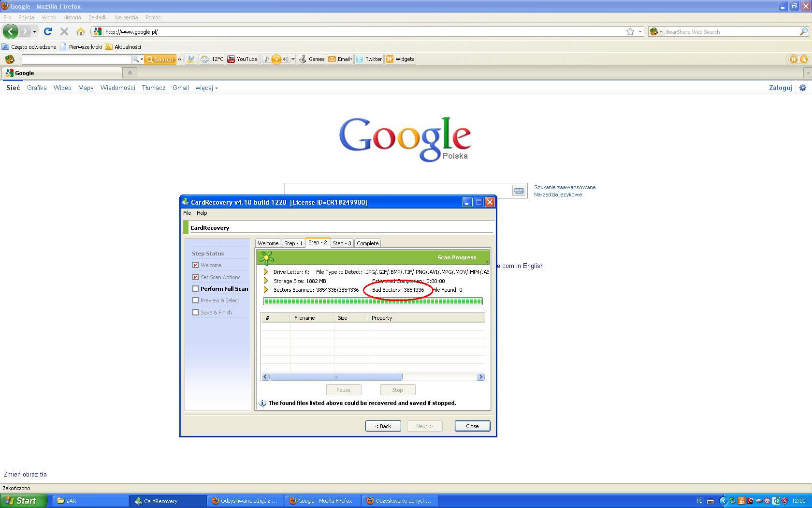Click the orange W icon at toolbar right
The height and width of the screenshot is (508, 812).
(793, 59)
